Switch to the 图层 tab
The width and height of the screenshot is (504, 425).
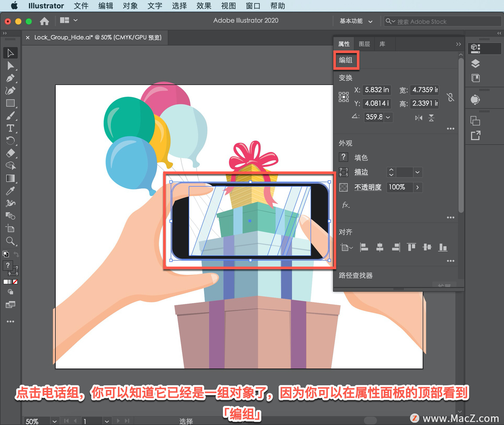click(364, 44)
